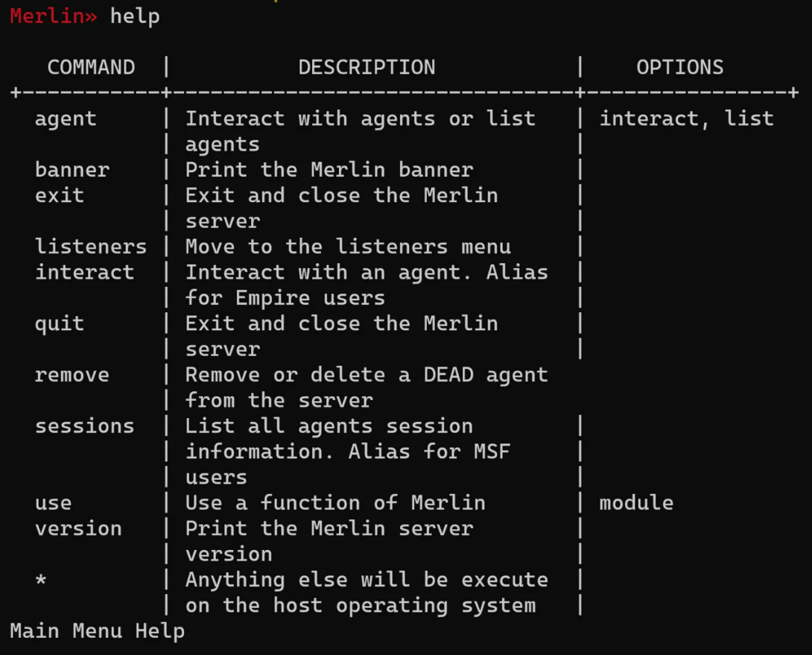Click the "Print the Merlin banner" description

click(329, 170)
